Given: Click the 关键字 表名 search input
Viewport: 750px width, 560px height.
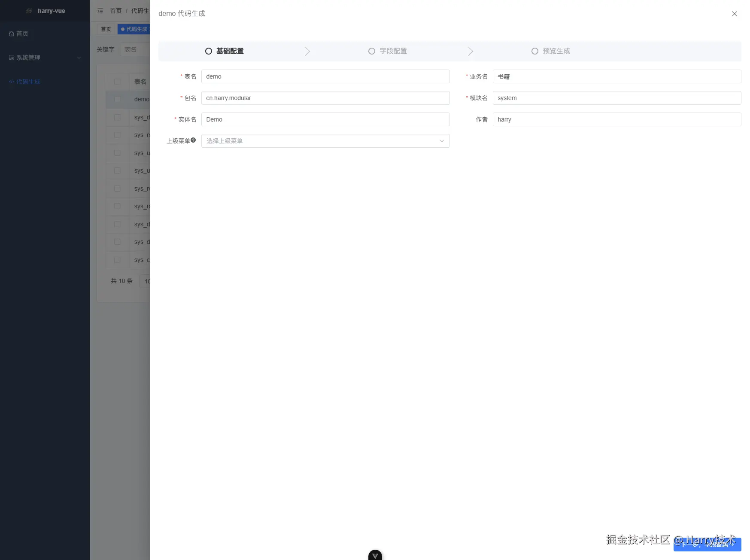Looking at the screenshot, I should (135, 49).
